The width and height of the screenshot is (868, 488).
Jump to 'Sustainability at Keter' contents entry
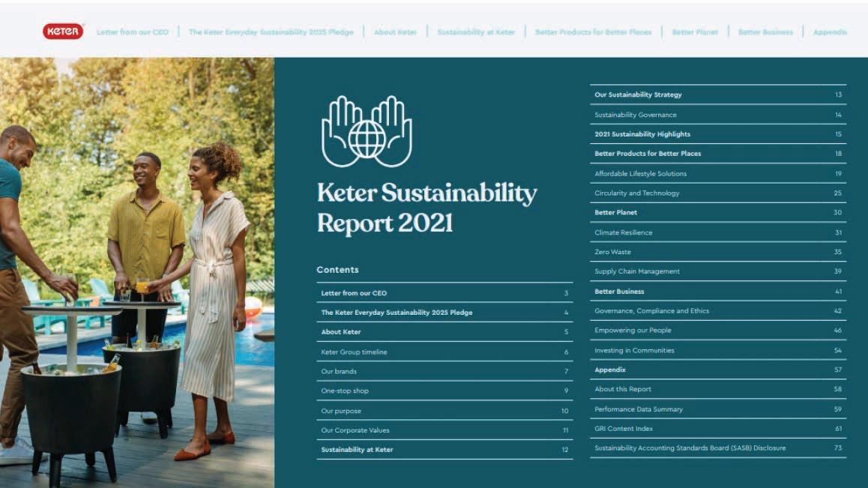pyautogui.click(x=444, y=450)
